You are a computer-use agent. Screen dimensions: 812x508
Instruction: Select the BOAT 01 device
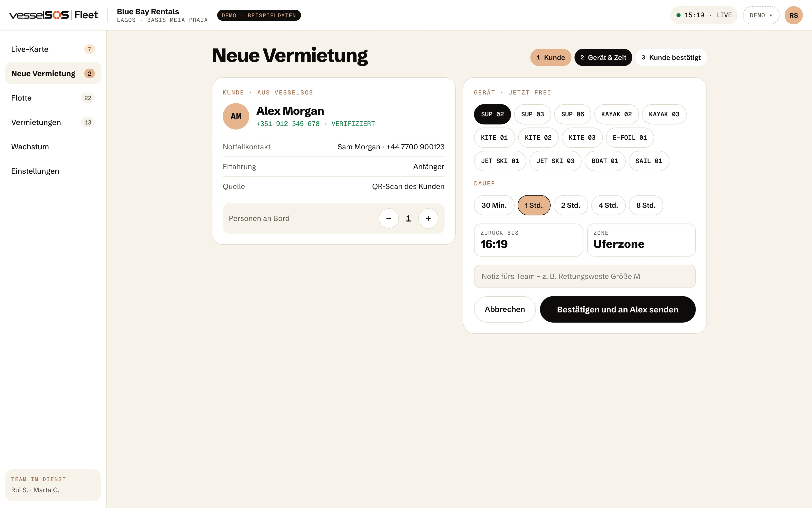(605, 161)
